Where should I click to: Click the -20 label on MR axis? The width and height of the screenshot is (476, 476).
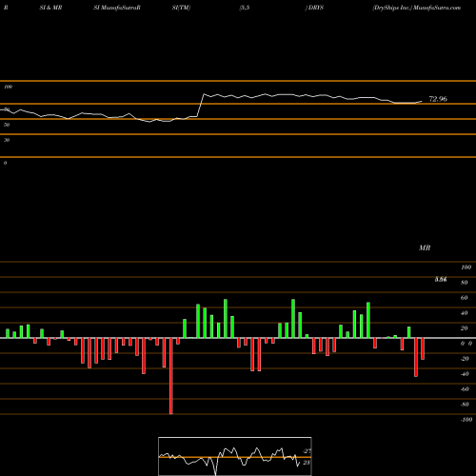(x=465, y=359)
